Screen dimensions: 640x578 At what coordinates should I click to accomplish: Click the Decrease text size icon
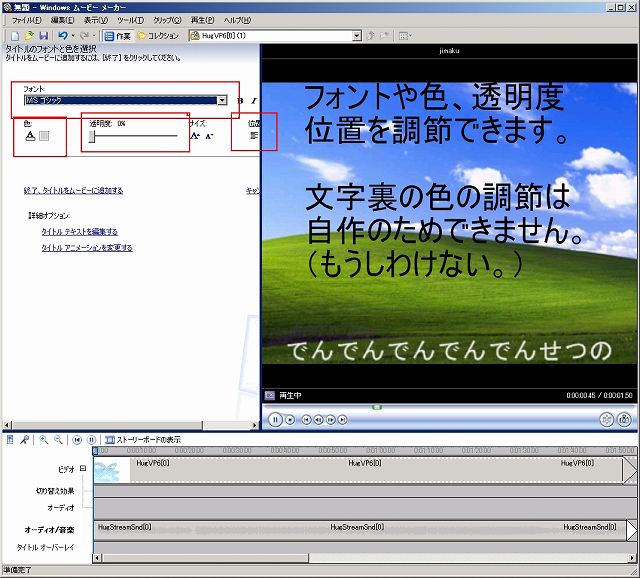[209, 136]
